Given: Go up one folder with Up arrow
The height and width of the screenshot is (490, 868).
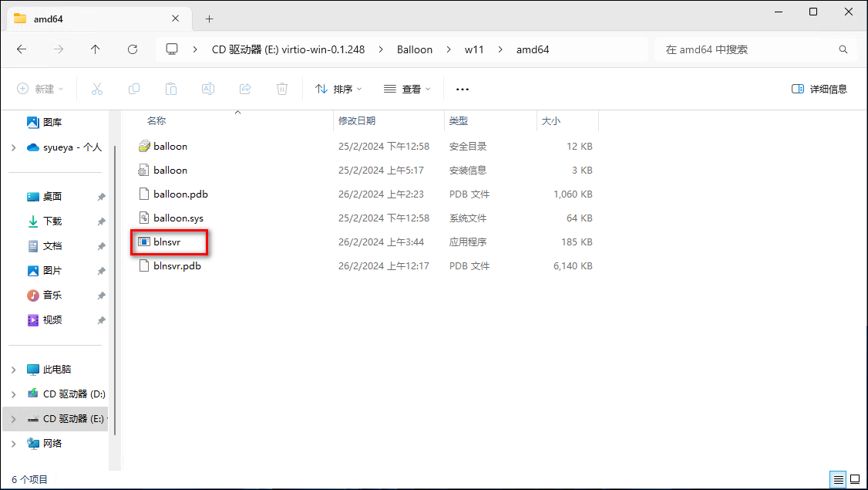Looking at the screenshot, I should point(95,49).
